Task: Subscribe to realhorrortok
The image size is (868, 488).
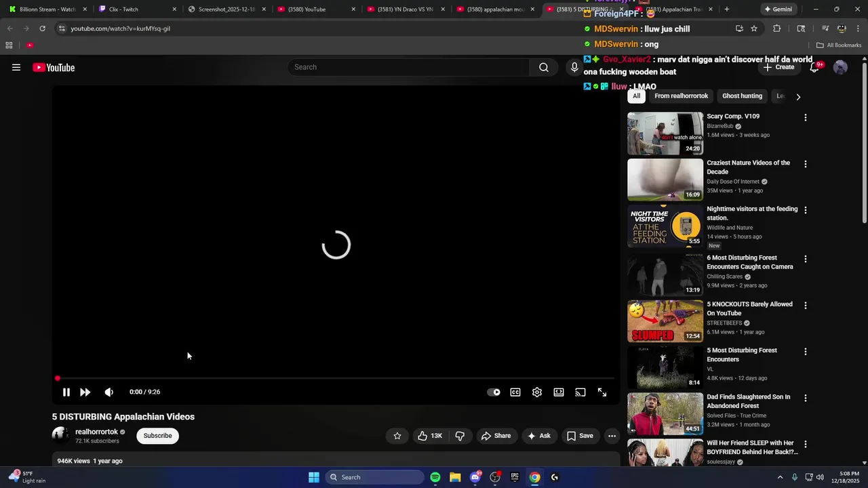Action: [157, 436]
